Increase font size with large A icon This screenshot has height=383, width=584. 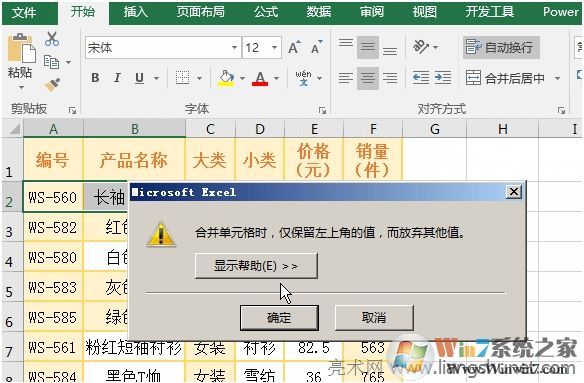click(x=294, y=47)
